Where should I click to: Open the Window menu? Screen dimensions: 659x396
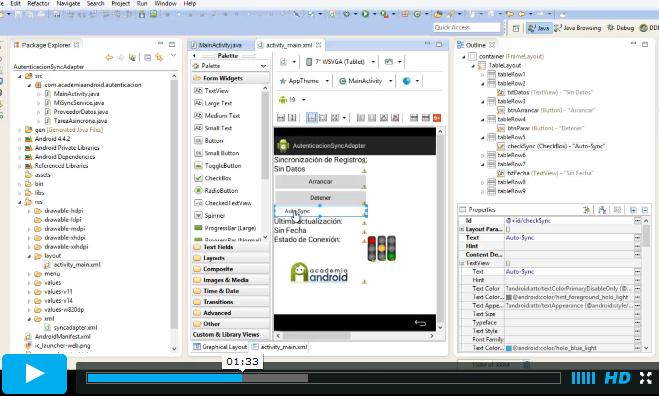coord(165,3)
